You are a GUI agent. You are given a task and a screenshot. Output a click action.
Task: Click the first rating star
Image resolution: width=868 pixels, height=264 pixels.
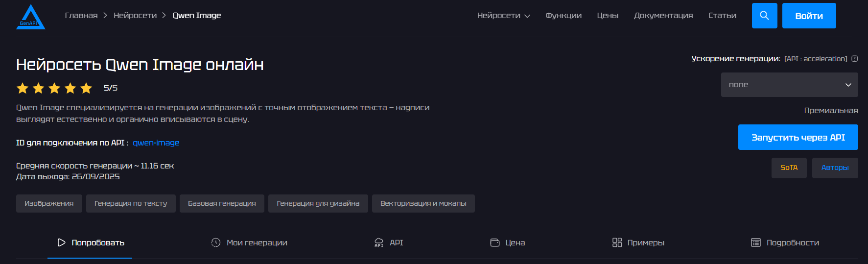tap(23, 88)
